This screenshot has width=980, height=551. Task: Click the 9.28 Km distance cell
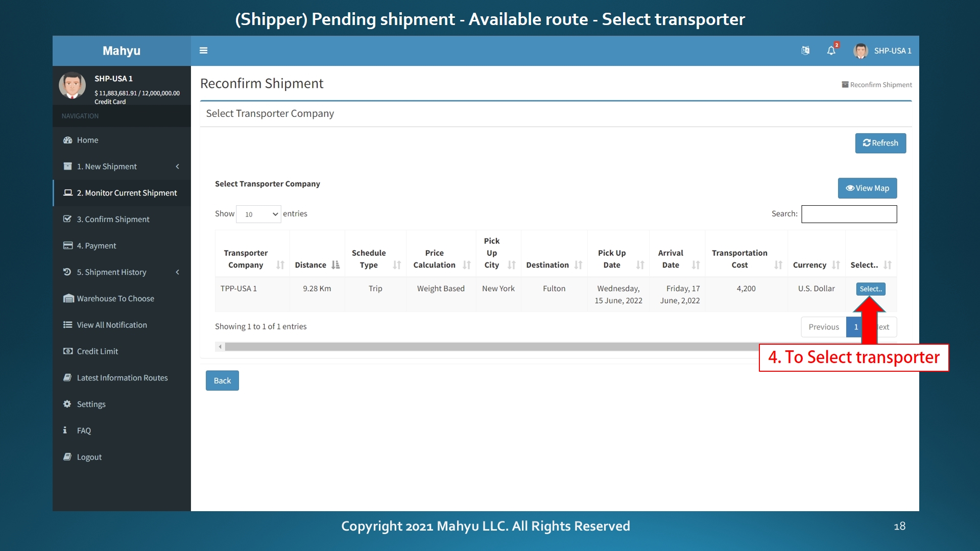tap(317, 295)
